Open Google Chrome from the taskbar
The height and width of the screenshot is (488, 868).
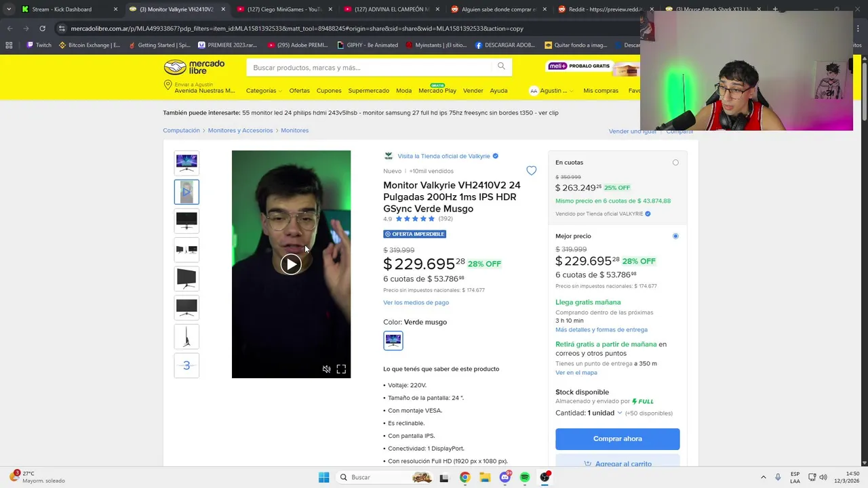click(465, 477)
